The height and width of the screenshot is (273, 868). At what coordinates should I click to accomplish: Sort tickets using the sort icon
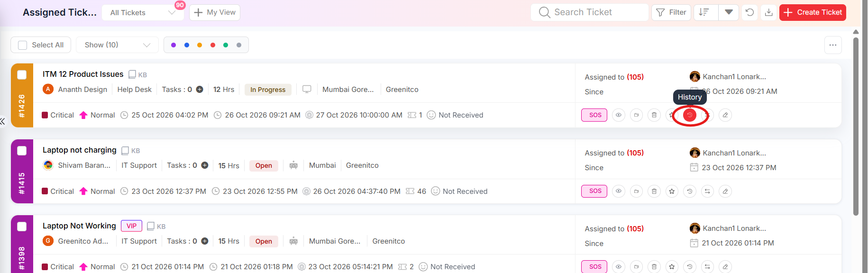click(705, 12)
